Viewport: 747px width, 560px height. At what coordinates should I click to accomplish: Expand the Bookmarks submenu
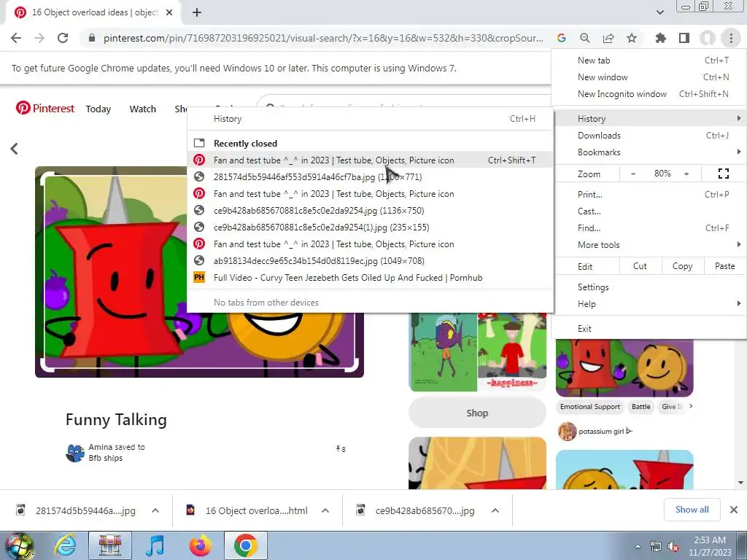649,152
